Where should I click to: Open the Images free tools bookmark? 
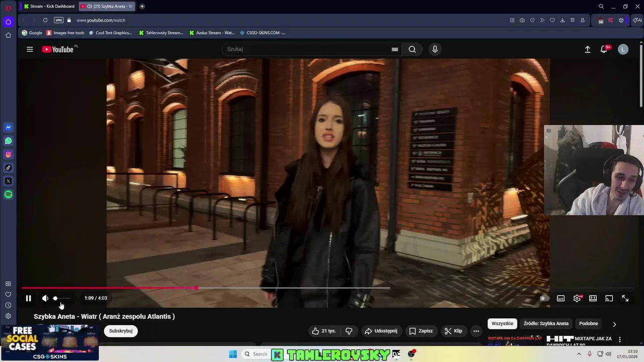pyautogui.click(x=65, y=33)
